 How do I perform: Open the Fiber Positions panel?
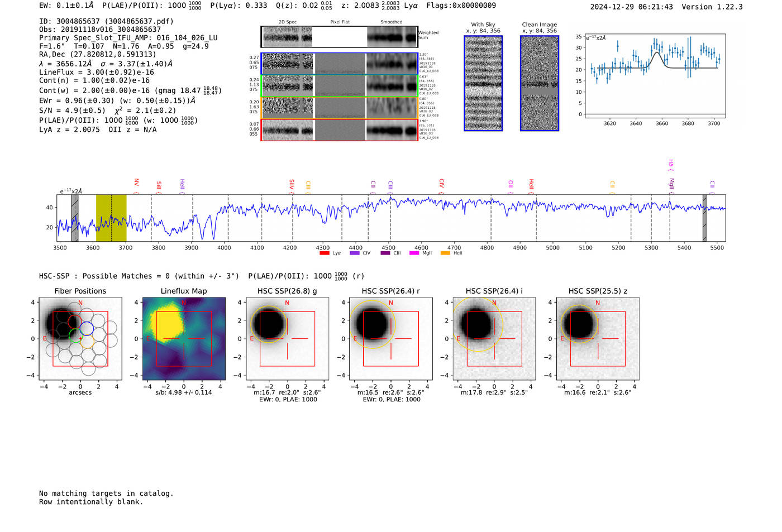pos(80,339)
